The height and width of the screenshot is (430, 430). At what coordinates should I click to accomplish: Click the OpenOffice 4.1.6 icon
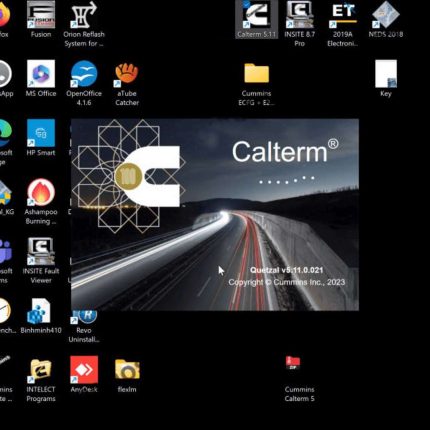click(84, 83)
